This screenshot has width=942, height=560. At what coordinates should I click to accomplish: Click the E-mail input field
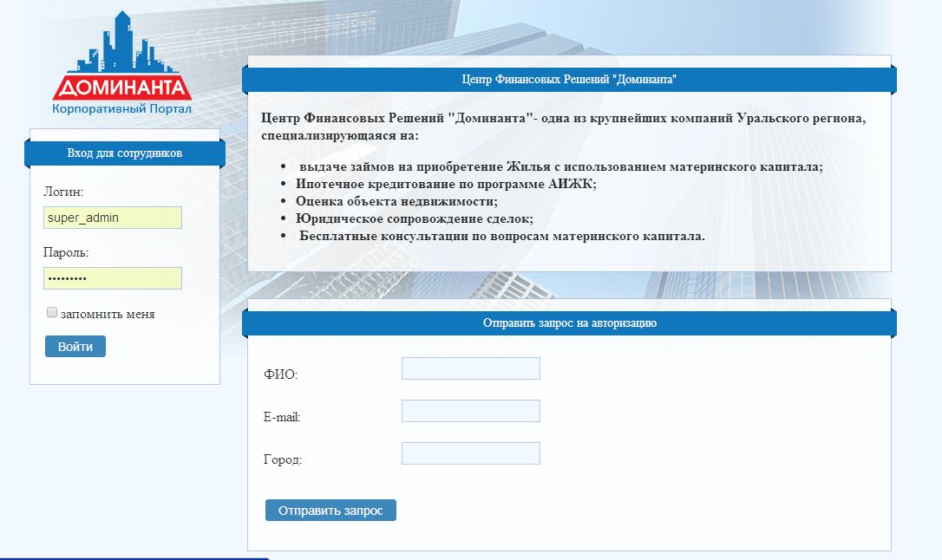click(x=470, y=411)
